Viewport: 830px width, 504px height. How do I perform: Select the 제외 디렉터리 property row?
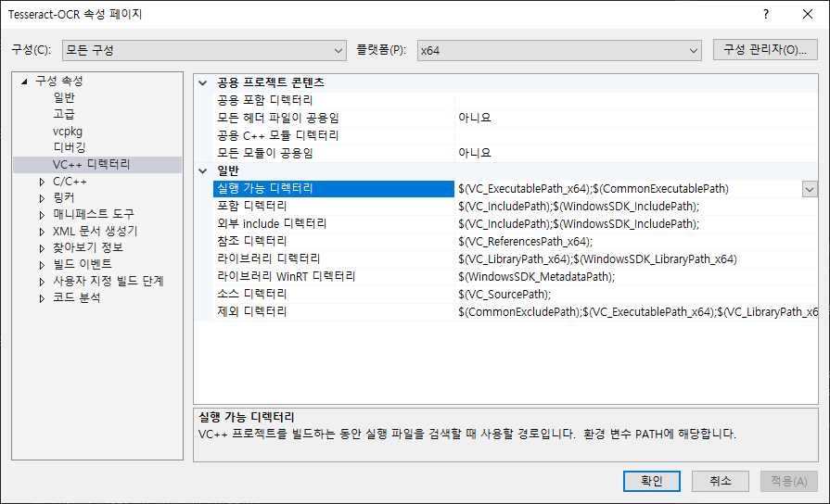[334, 312]
